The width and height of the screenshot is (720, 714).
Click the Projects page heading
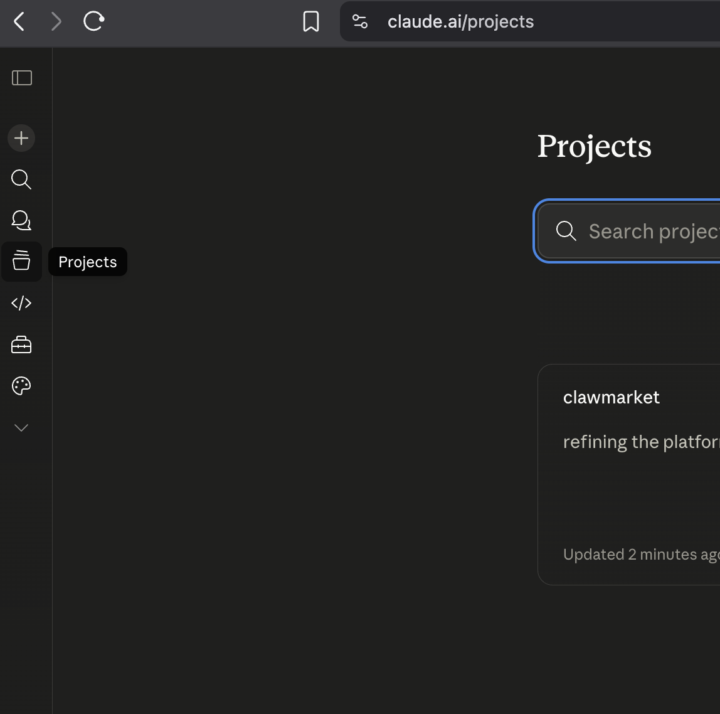[594, 147]
